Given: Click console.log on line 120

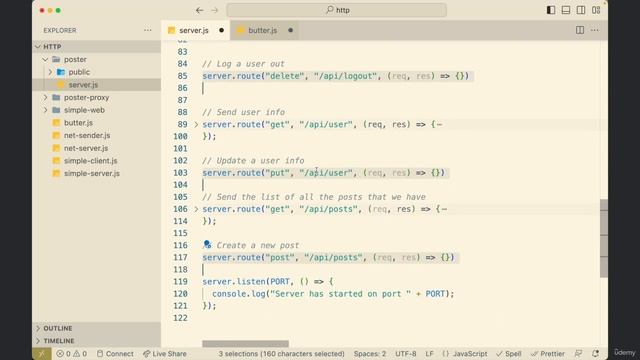Looking at the screenshot, I should [239, 294].
